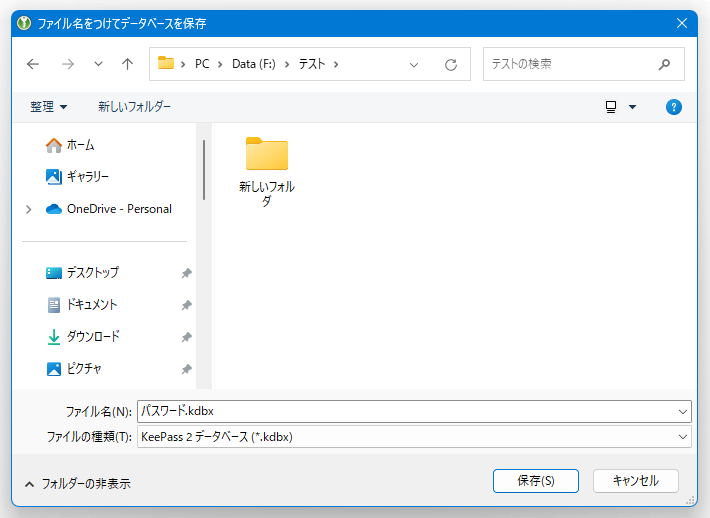The height and width of the screenshot is (518, 710).
Task: Click the magnifier search icon
Action: 664,64
